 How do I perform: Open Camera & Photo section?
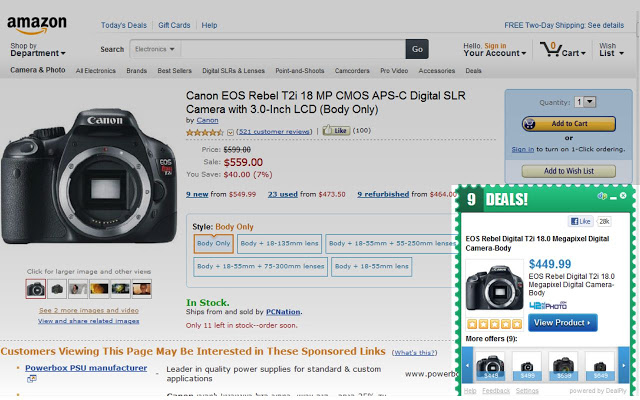(x=38, y=70)
